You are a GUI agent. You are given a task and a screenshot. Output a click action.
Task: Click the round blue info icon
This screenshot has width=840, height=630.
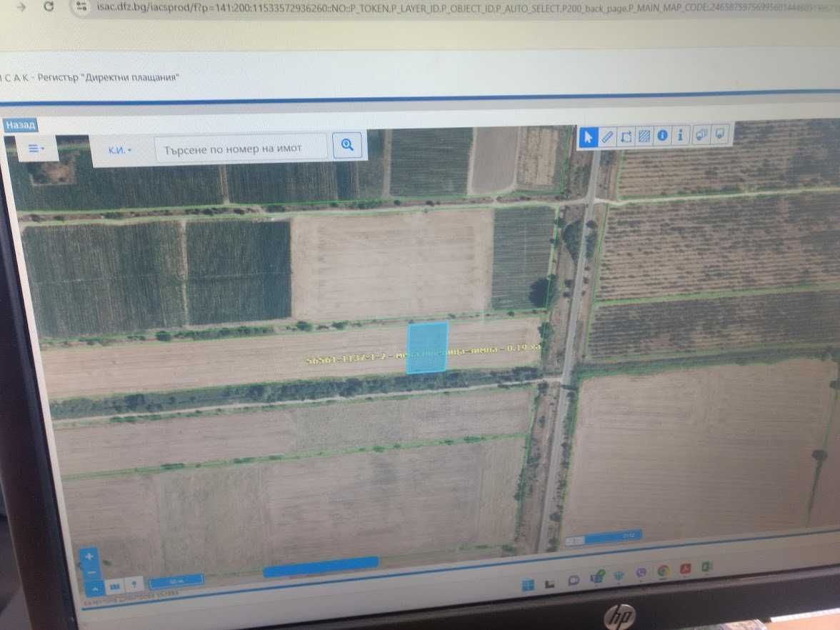pos(662,135)
